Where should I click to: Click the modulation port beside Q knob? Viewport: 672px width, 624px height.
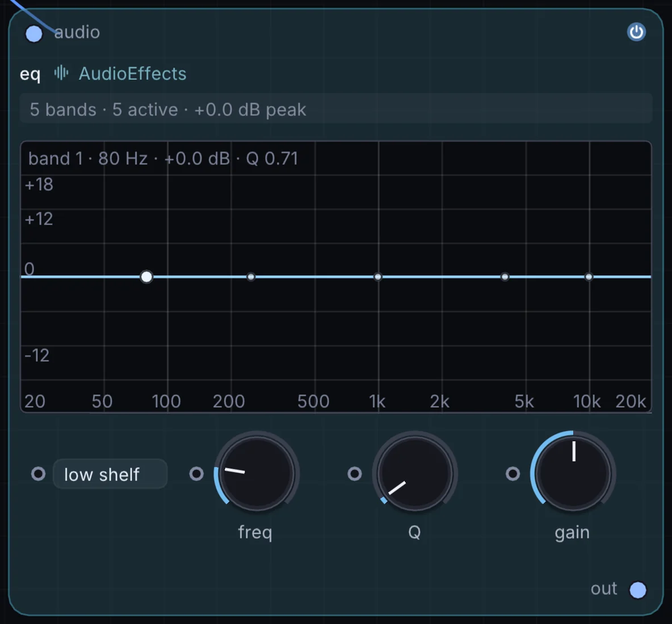[354, 474]
